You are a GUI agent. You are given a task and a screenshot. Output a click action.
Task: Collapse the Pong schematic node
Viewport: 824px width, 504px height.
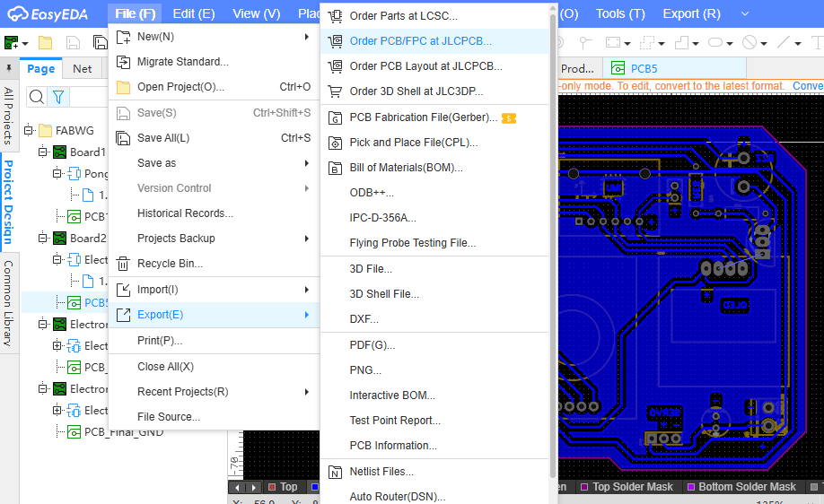pos(57,174)
